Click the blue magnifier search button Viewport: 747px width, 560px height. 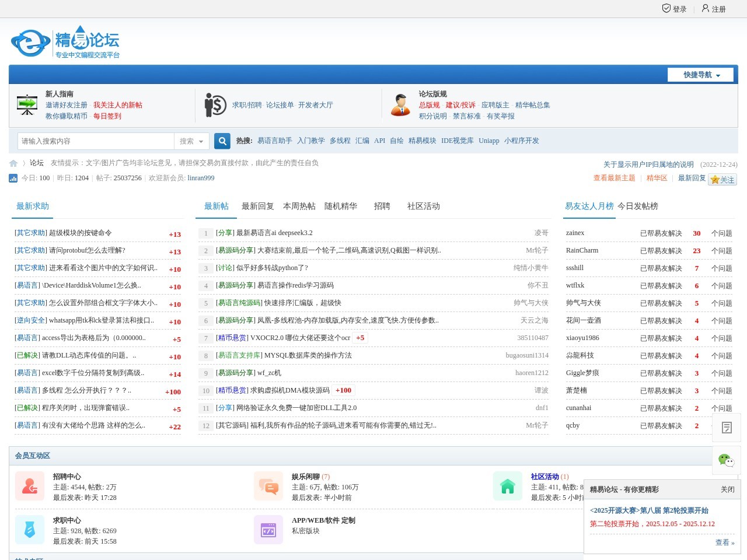coord(222,141)
